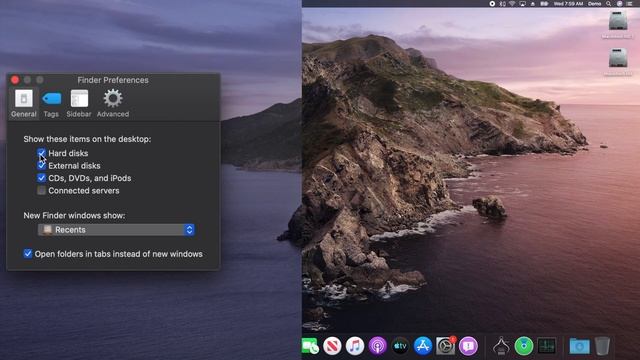Click the eject icon in the menu bar
Screen dimensions: 640x360
pyautogui.click(x=533, y=4)
